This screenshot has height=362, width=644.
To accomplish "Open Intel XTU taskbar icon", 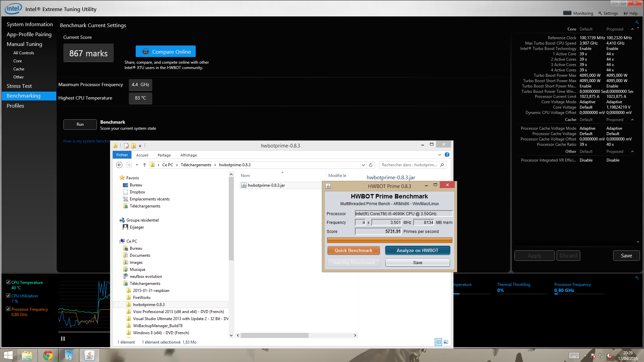I will click(69, 355).
